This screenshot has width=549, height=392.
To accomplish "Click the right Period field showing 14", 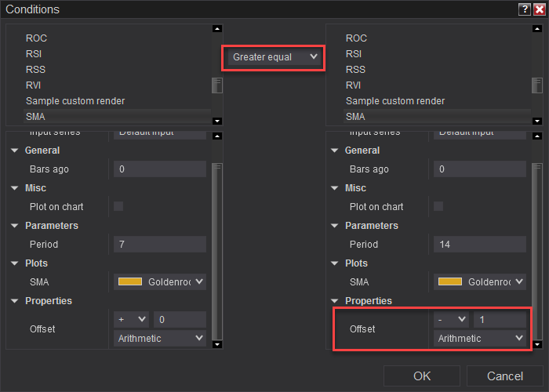I will click(x=480, y=245).
